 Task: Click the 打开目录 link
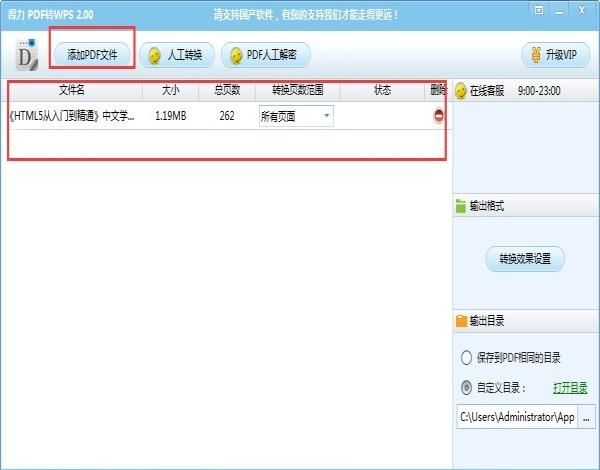570,388
